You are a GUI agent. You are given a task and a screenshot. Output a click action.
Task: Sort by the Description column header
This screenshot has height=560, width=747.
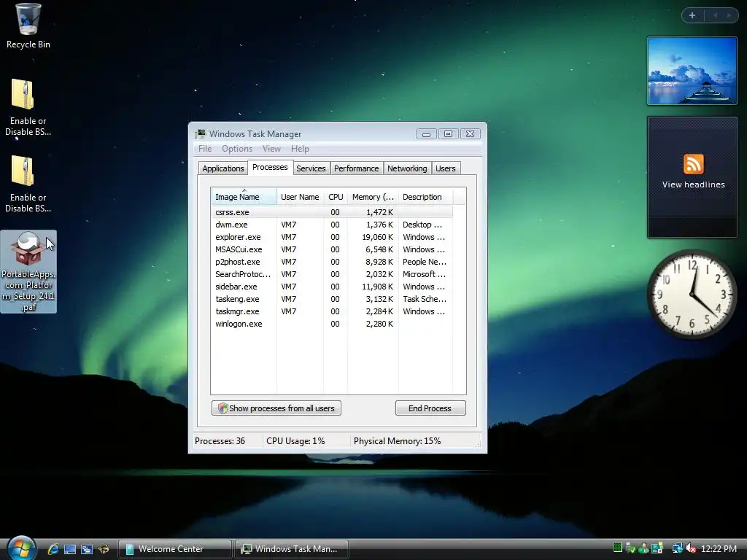click(x=425, y=197)
